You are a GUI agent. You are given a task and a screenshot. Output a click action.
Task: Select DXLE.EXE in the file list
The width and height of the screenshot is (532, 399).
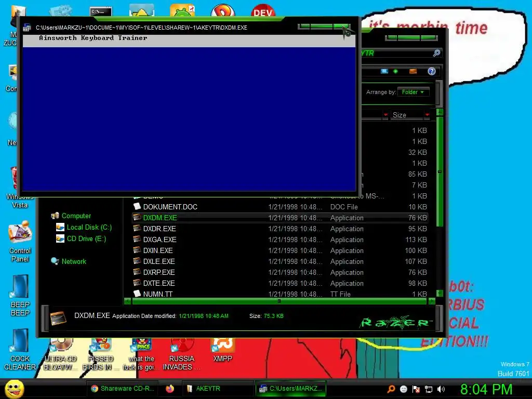click(280, 261)
